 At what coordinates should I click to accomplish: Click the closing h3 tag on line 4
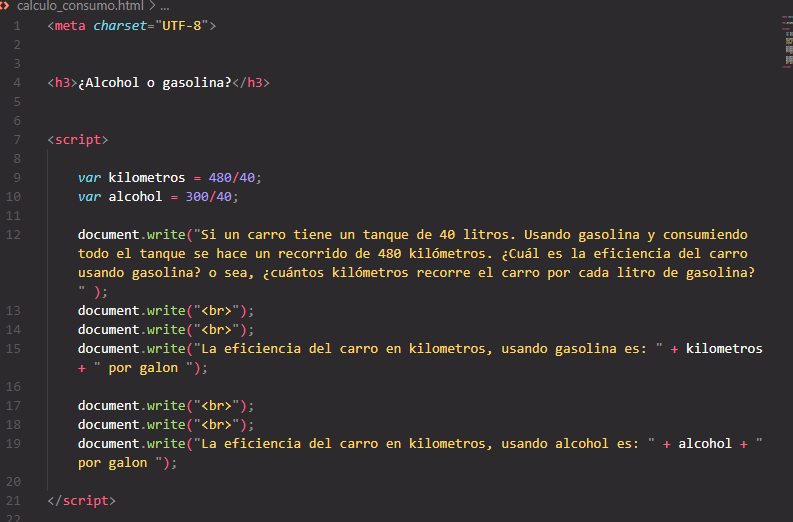(x=251, y=83)
